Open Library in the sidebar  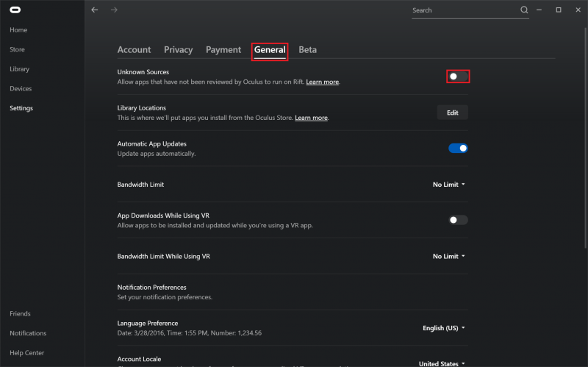pos(20,69)
